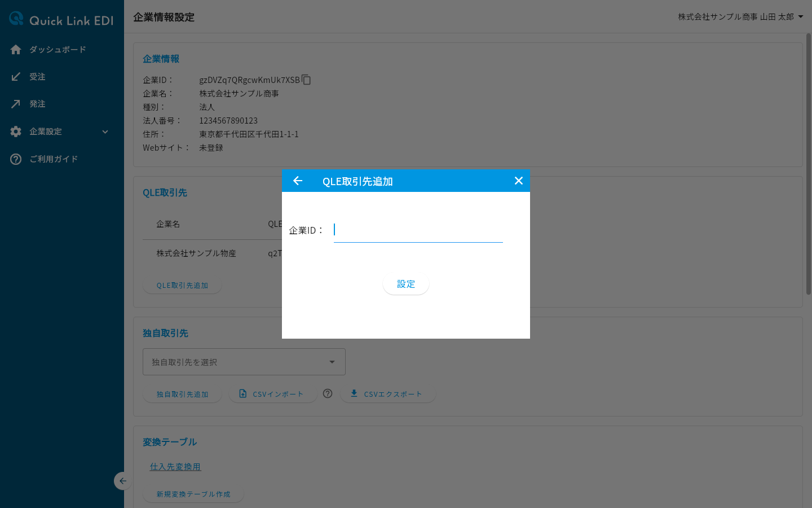Screen dimensions: 812x508
Task: Click the 変換テーブル section heading
Action: pyautogui.click(x=170, y=442)
